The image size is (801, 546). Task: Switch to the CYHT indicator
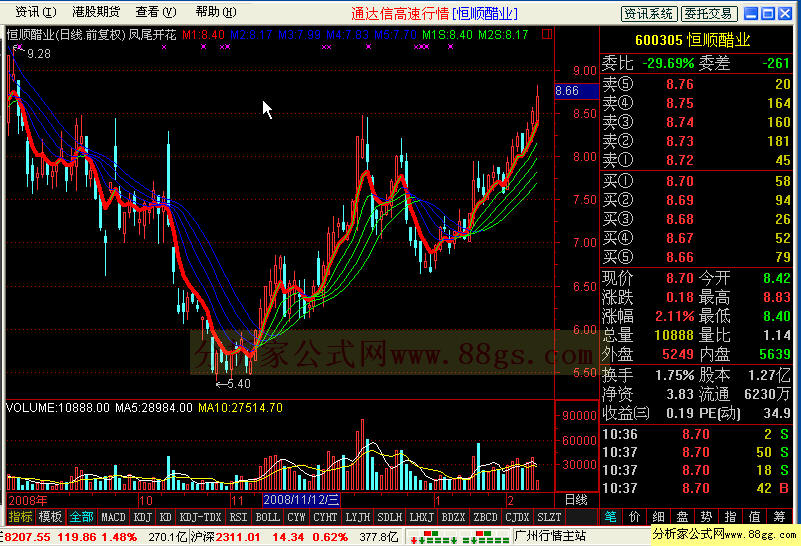point(325,517)
